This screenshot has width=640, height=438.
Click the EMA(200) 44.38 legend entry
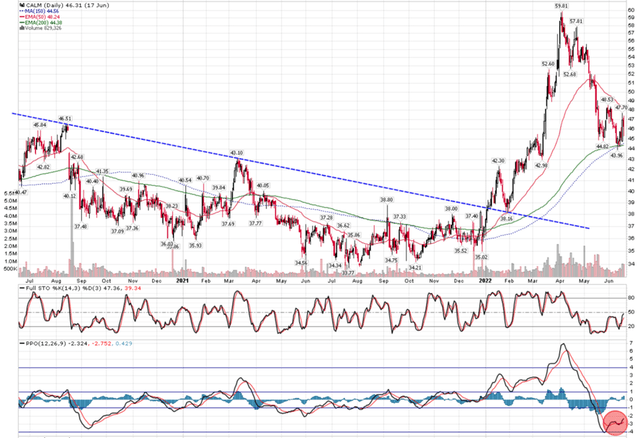tap(41, 23)
